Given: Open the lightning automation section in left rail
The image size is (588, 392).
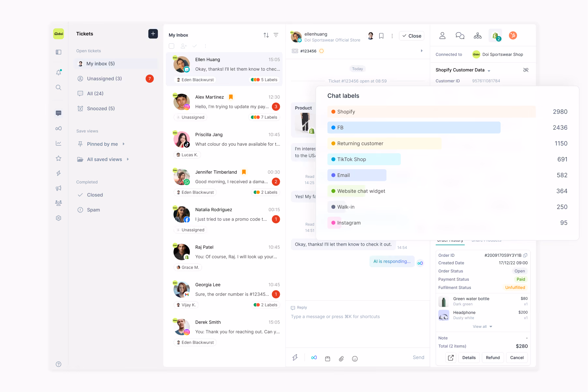Looking at the screenshot, I should tap(59, 173).
